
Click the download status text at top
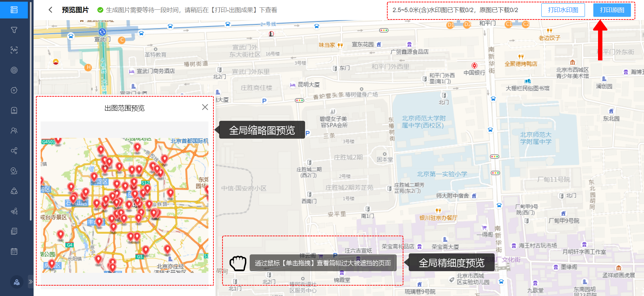pyautogui.click(x=455, y=10)
